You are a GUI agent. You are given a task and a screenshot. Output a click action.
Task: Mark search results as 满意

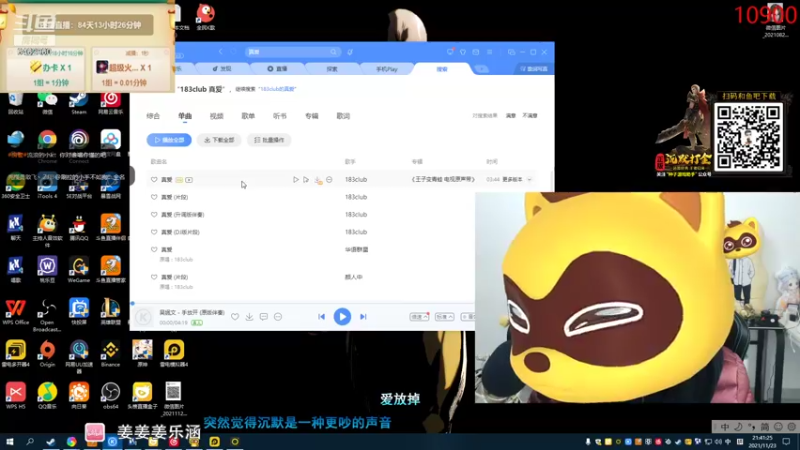click(511, 116)
